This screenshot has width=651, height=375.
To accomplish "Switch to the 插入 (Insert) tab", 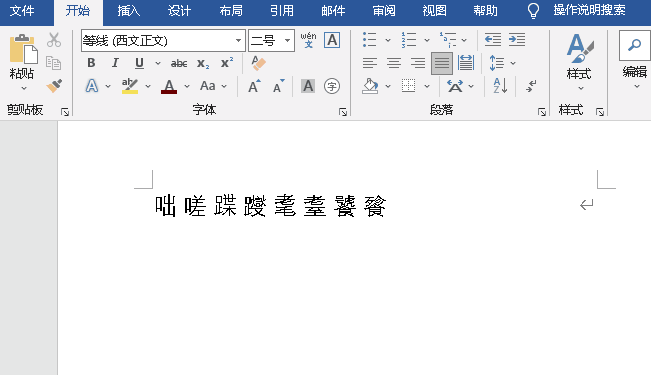I will pyautogui.click(x=128, y=11).
